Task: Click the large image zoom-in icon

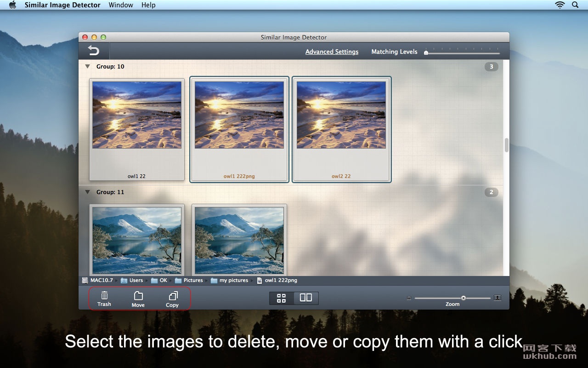Action: (x=498, y=298)
